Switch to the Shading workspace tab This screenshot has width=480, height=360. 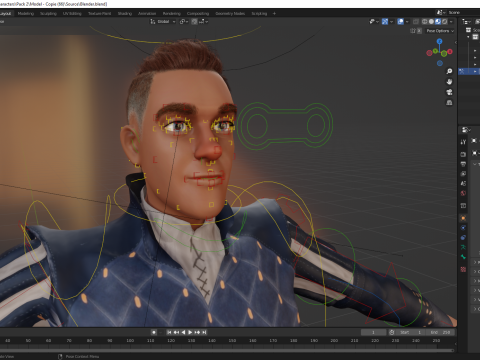point(125,13)
